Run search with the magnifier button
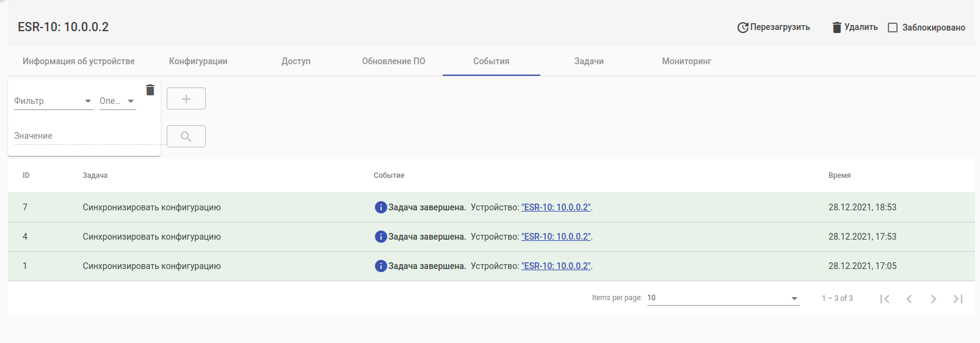The width and height of the screenshot is (980, 343). [186, 136]
